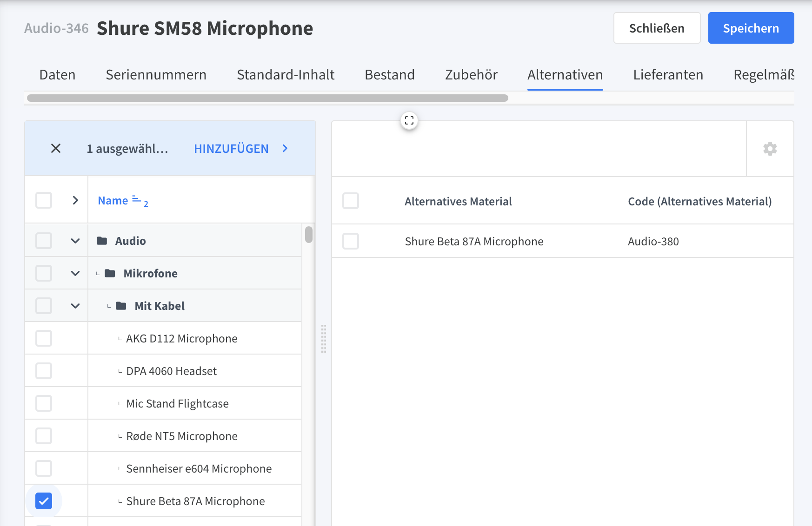This screenshot has width=812, height=526.
Task: Select the Alternativen tab
Action: pos(565,75)
